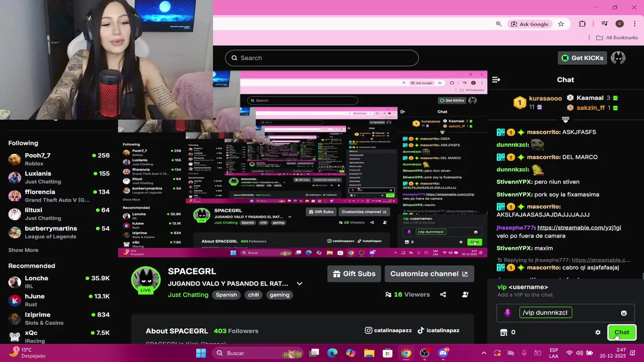Open the emote picker in chat input
This screenshot has width=644, height=362.
coord(624,313)
